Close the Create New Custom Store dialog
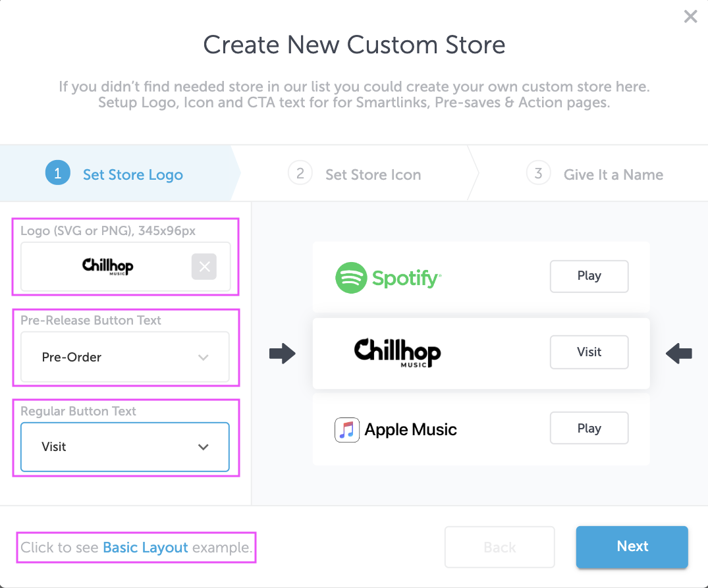708x588 pixels. [x=690, y=16]
